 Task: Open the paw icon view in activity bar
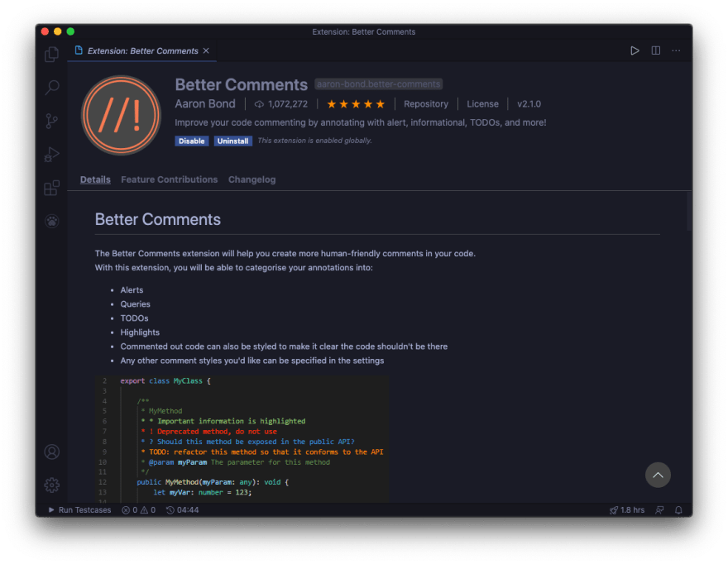[51, 221]
